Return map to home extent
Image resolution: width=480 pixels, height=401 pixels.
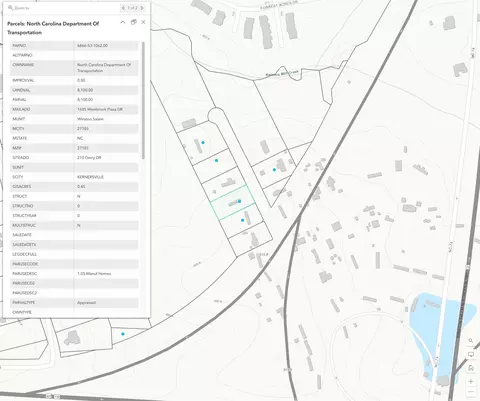471,368
